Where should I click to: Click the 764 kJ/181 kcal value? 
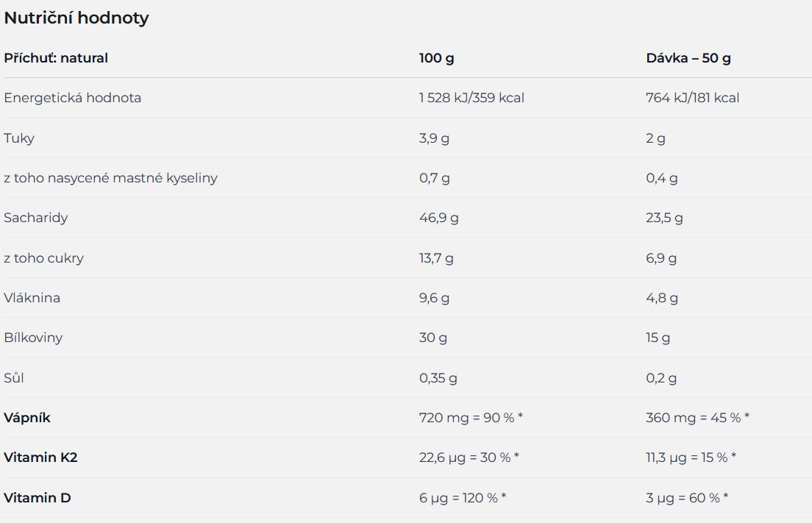tap(692, 98)
